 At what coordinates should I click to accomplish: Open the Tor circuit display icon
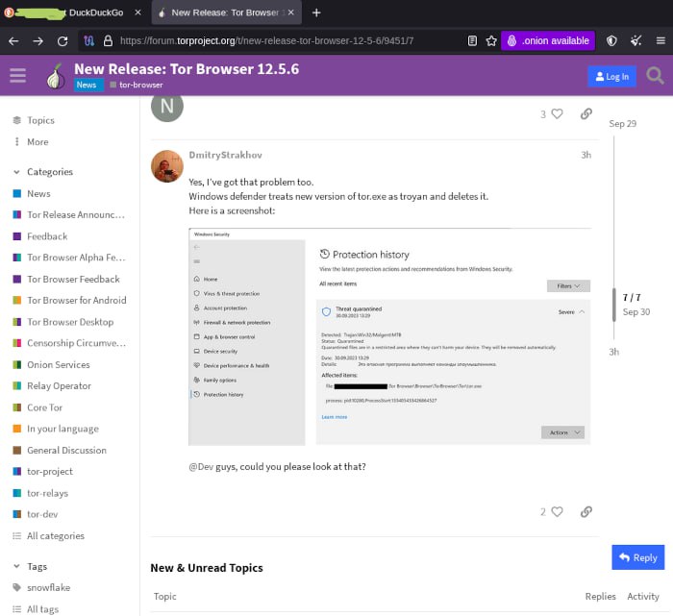tap(88, 41)
